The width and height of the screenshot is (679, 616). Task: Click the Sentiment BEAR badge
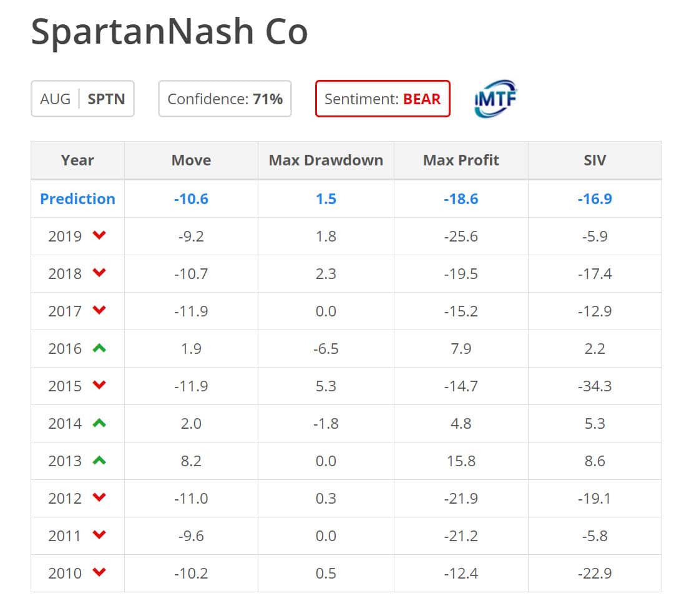[x=383, y=99]
